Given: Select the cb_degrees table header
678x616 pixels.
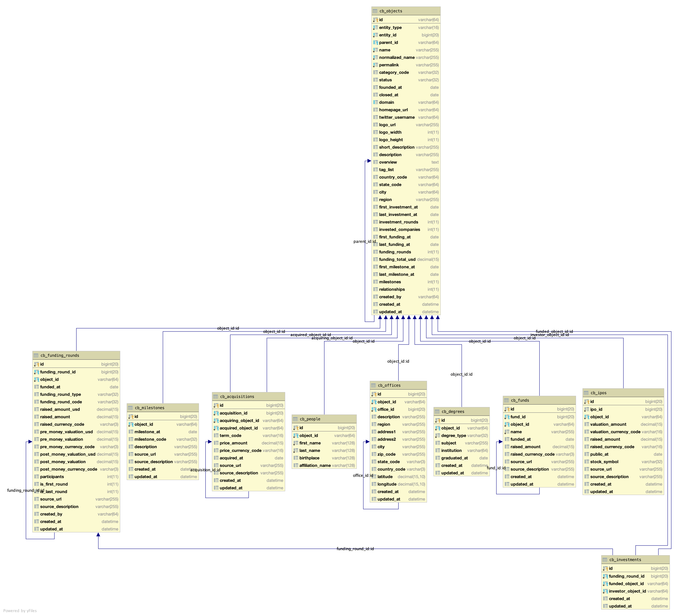Looking at the screenshot, I should [x=453, y=412].
